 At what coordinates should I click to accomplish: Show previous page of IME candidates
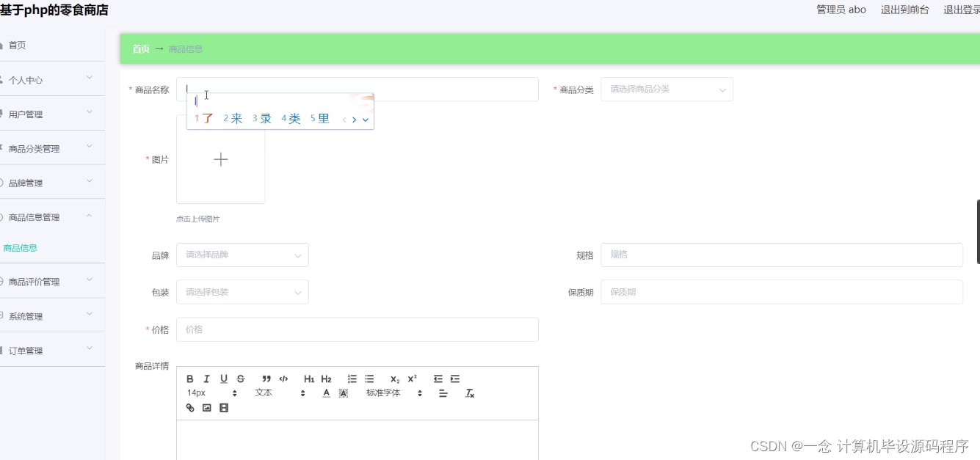pos(344,120)
